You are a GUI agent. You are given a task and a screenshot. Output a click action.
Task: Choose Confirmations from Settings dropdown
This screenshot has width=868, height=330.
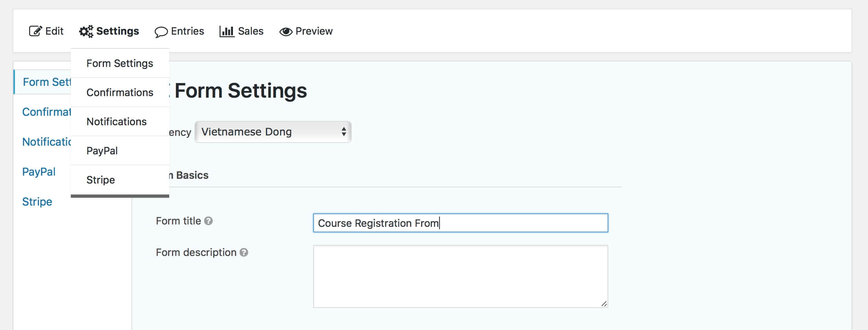pyautogui.click(x=120, y=93)
